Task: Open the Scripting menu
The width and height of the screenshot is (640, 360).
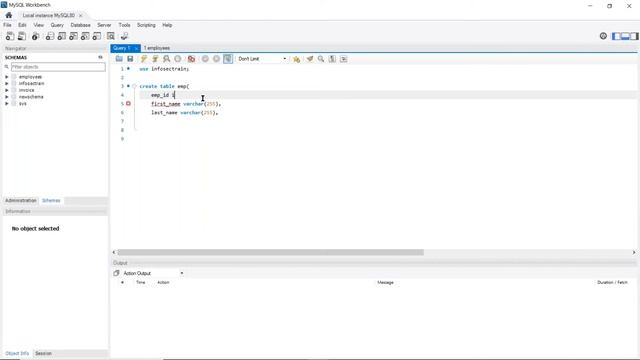Action: click(x=146, y=25)
